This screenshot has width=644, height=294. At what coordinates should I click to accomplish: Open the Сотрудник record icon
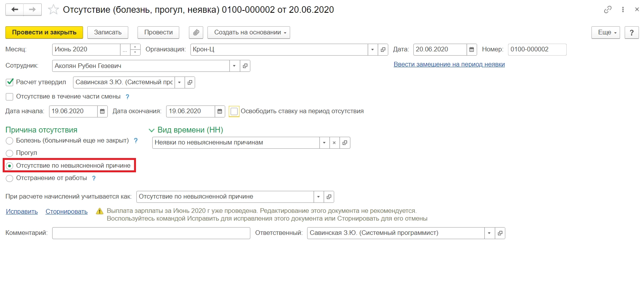[245, 66]
